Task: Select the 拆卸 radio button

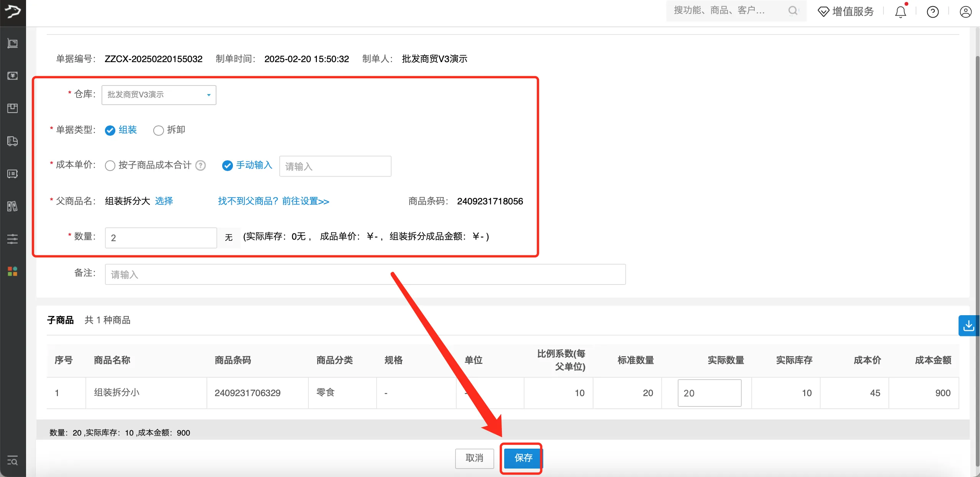Action: 158,130
